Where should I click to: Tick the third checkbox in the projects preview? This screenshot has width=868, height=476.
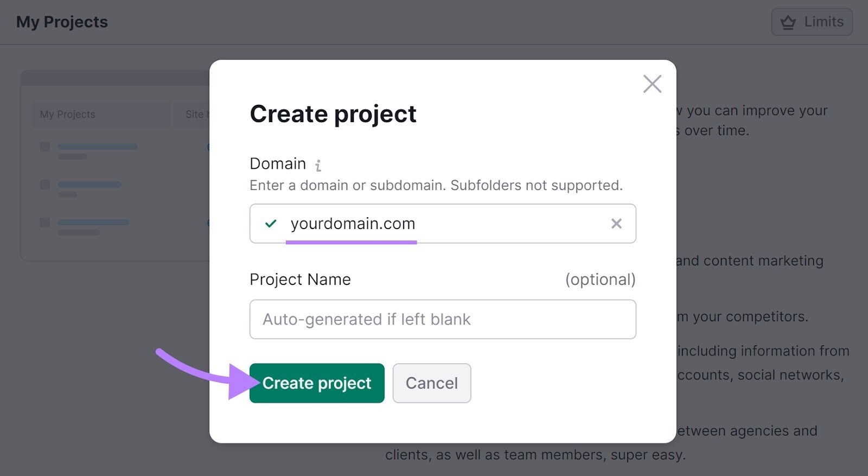(x=45, y=223)
